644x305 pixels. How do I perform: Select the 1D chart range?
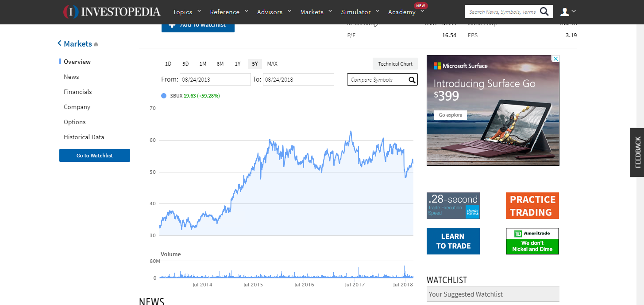click(x=168, y=64)
